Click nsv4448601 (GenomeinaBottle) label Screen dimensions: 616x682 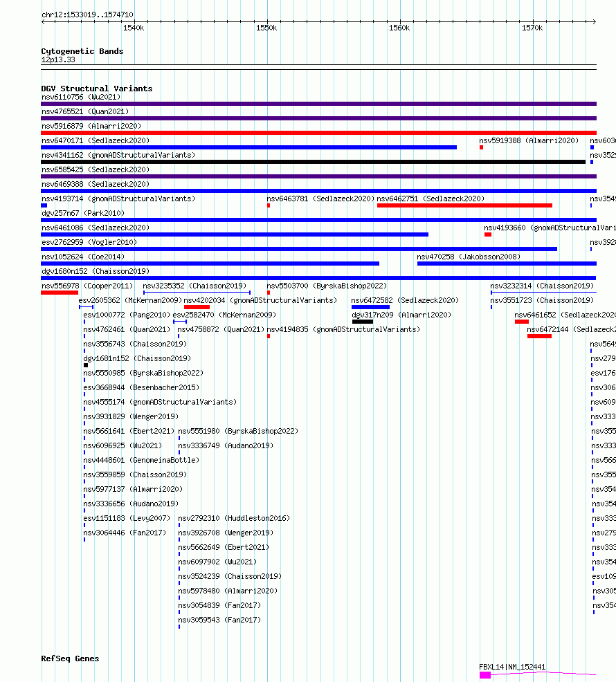[x=141, y=460]
